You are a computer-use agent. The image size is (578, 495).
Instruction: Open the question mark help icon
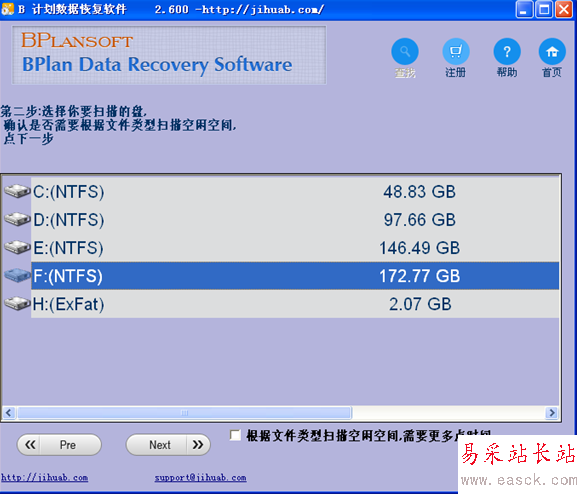[x=507, y=52]
